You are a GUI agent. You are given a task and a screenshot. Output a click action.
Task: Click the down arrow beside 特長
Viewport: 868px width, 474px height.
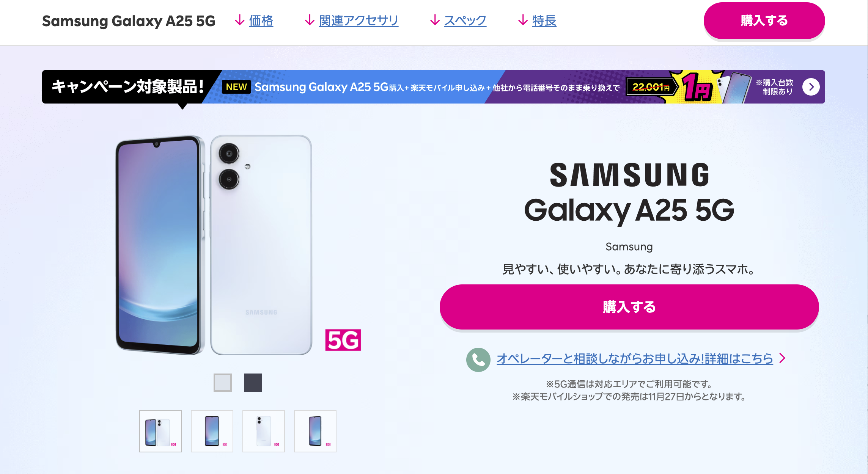click(x=523, y=20)
